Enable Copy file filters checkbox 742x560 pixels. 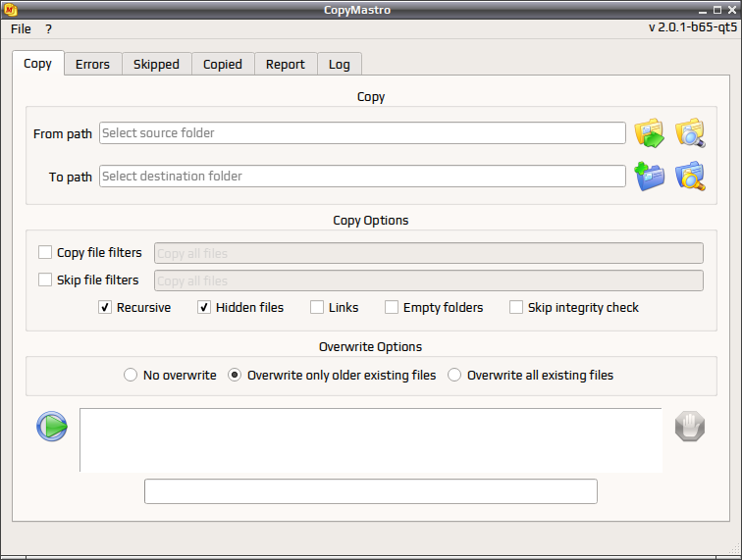point(45,252)
